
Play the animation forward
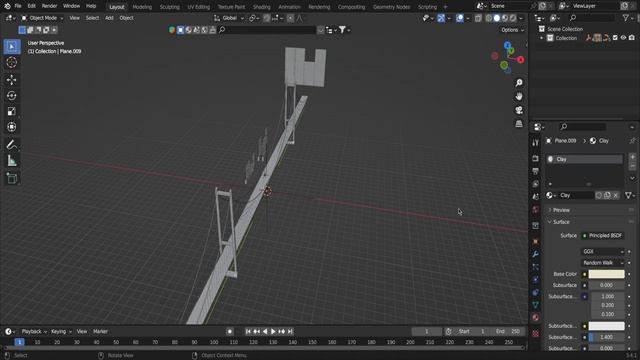click(273, 332)
